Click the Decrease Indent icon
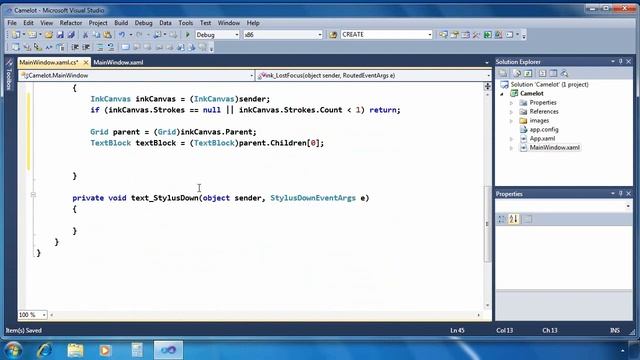 click(x=75, y=47)
